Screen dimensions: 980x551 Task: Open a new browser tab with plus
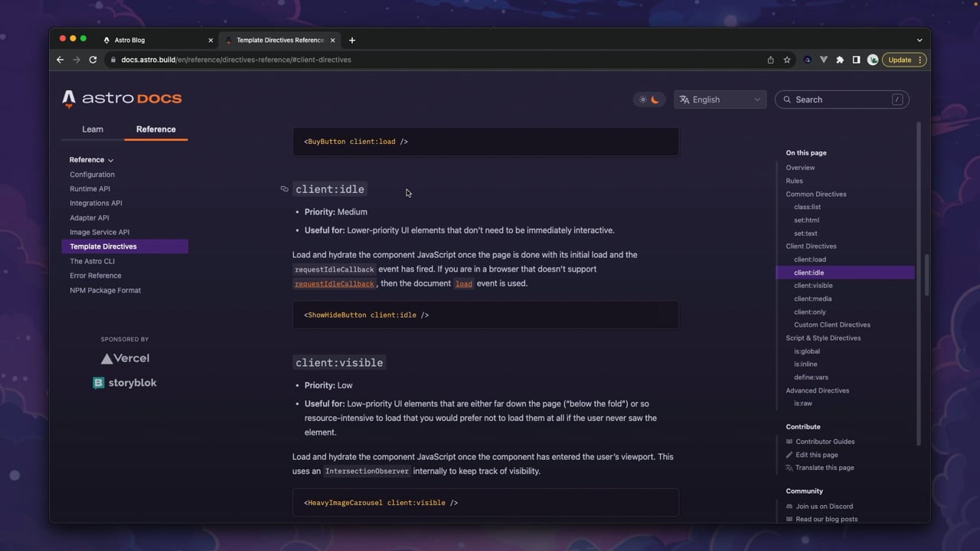tap(352, 40)
